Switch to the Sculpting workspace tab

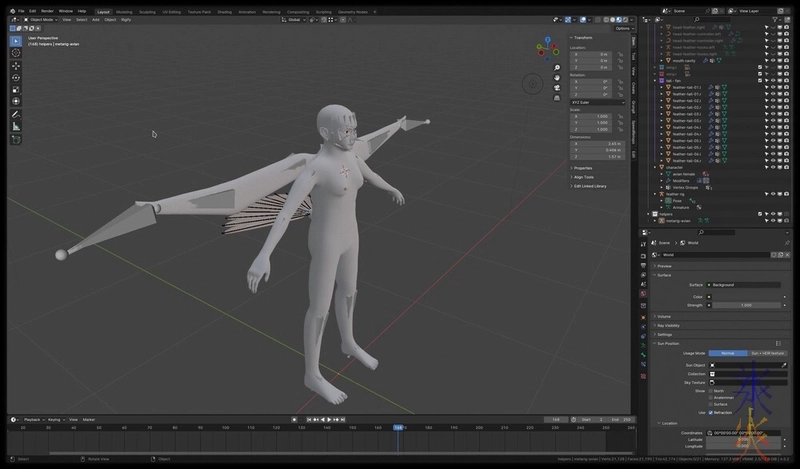pyautogui.click(x=147, y=11)
